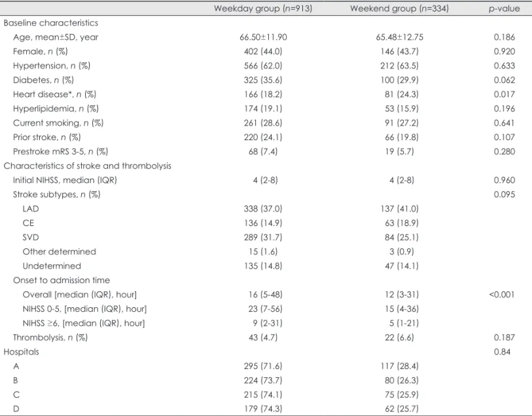Click the 'Hyperlipidemia, n (%)' row label
Screen dimensions: 532x416
[56, 109]
